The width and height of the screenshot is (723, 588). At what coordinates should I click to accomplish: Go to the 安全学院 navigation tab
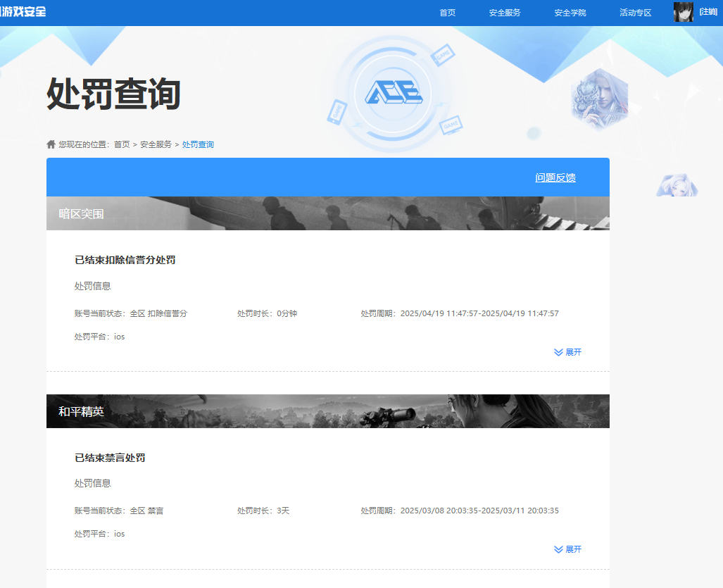coord(570,13)
